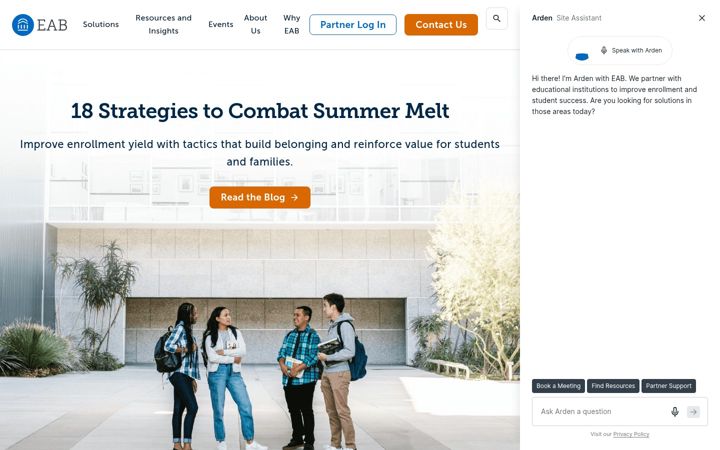
Task: Select the Book a Meeting chip
Action: 558,386
